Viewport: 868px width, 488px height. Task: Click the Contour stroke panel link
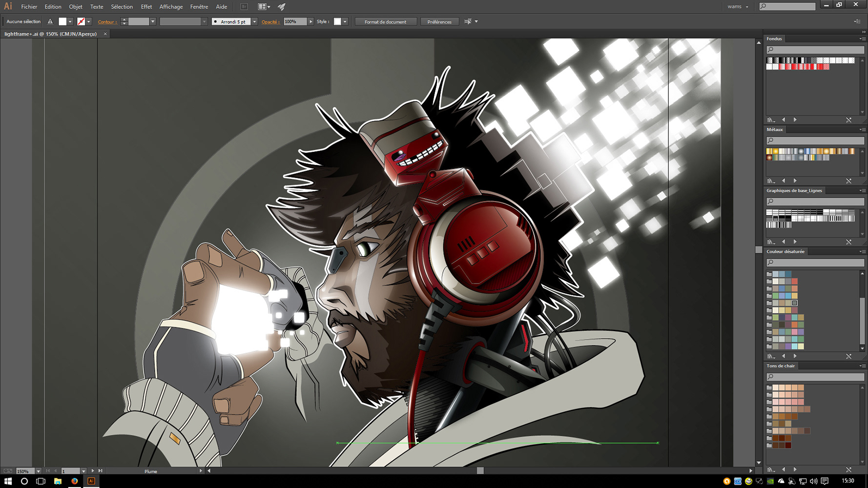tap(107, 21)
